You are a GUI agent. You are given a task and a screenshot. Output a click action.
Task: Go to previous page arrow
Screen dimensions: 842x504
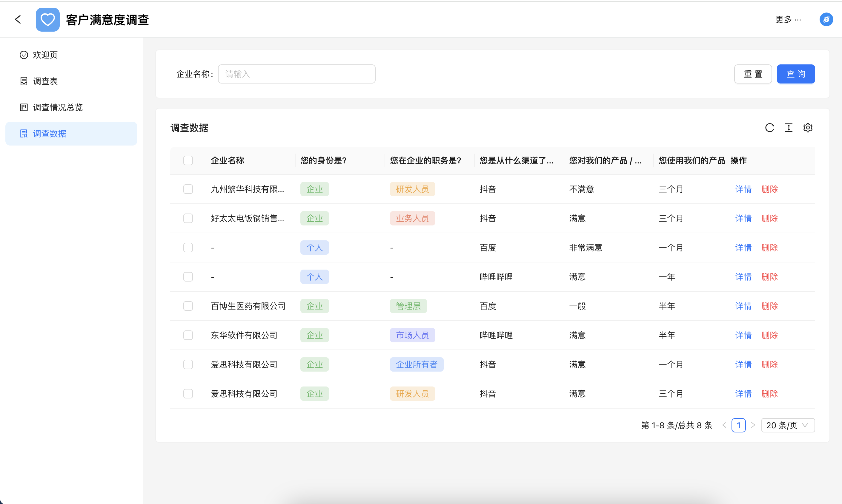(724, 425)
